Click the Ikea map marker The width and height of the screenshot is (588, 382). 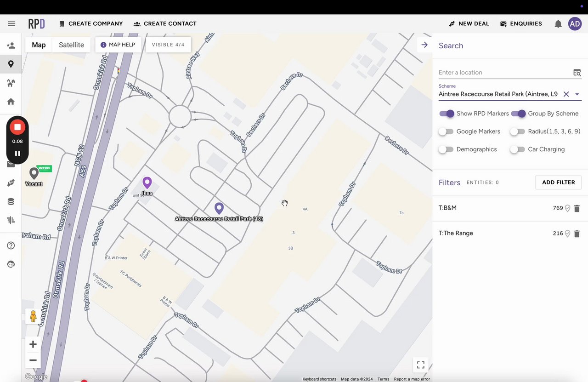tap(147, 183)
